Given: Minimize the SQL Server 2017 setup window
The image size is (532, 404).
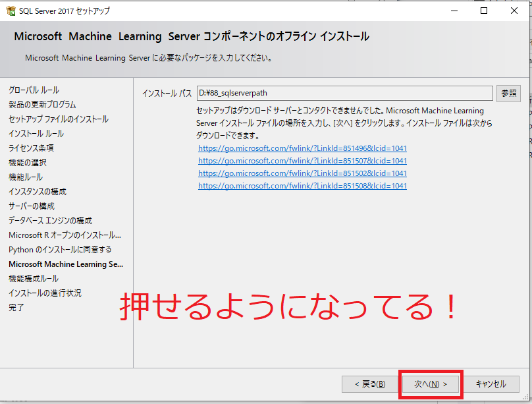Looking at the screenshot, I should 454,11.
